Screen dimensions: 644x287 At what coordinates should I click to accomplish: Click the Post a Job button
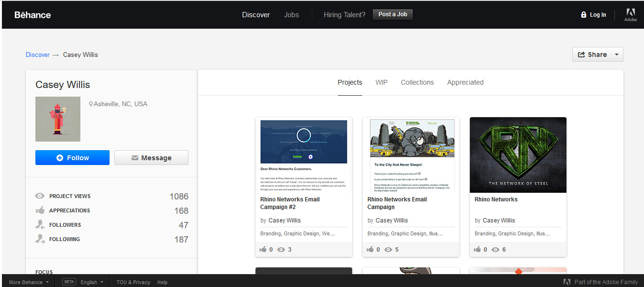coord(392,14)
